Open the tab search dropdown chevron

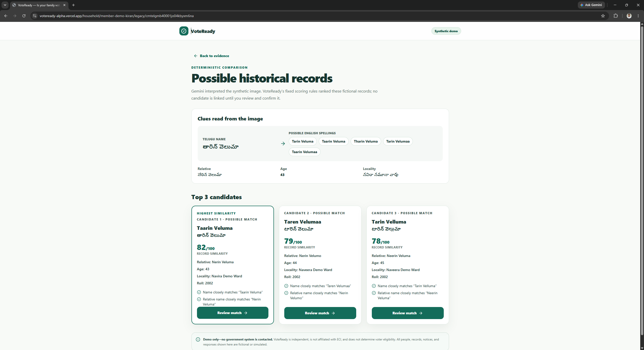point(5,5)
